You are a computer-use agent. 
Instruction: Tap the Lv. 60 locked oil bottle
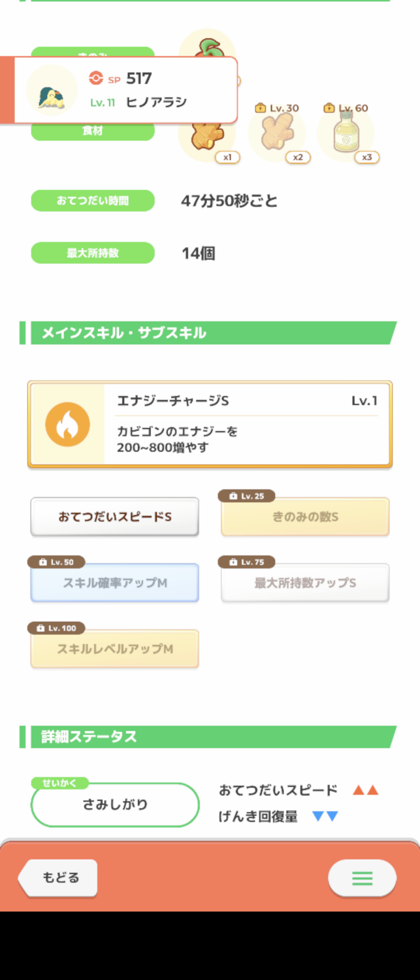coord(346,132)
